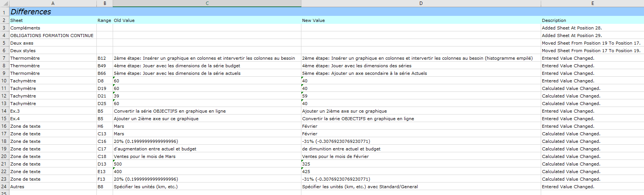Select column A header
This screenshot has height=195, width=644.
53,3
